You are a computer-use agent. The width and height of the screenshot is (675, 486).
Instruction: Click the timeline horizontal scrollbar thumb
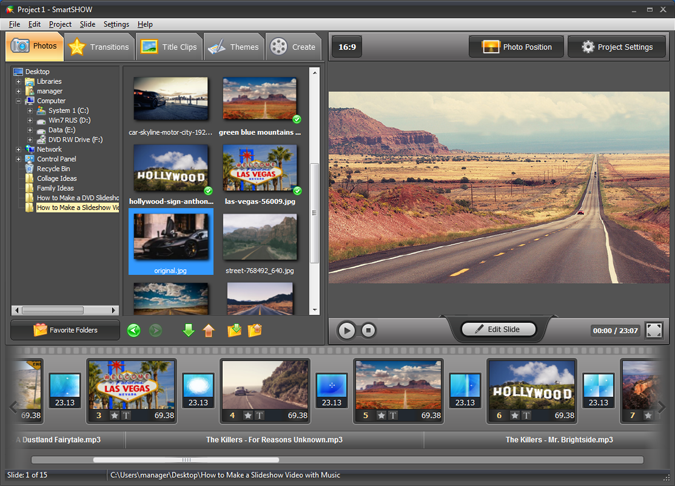186,460
